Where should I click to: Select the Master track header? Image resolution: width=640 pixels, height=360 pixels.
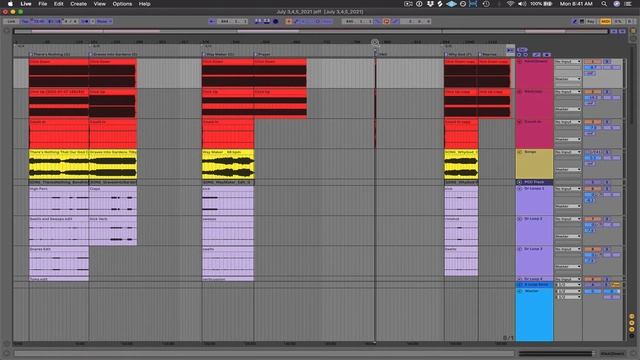tap(534, 314)
